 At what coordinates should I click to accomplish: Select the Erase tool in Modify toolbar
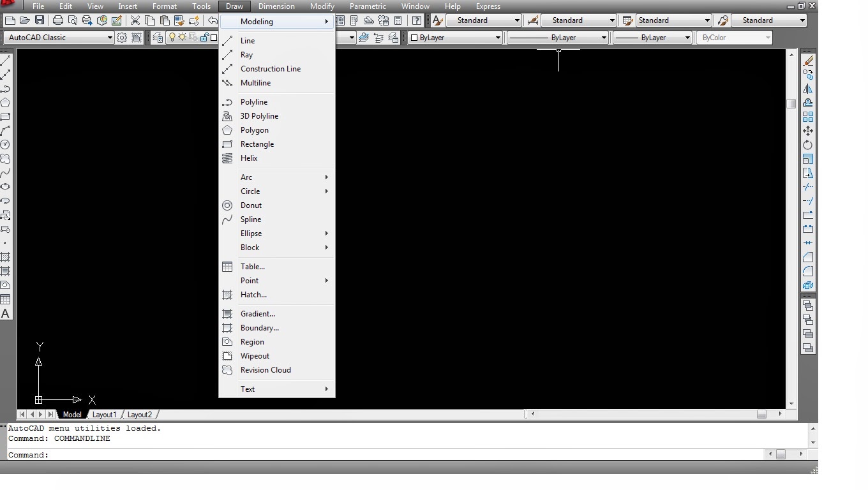[x=808, y=61]
